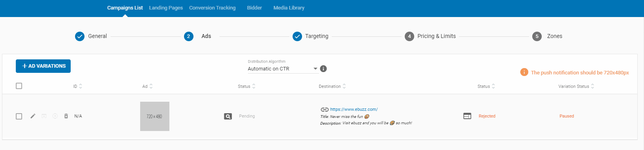
Task: Sort the table by ID column
Action: pyautogui.click(x=77, y=86)
